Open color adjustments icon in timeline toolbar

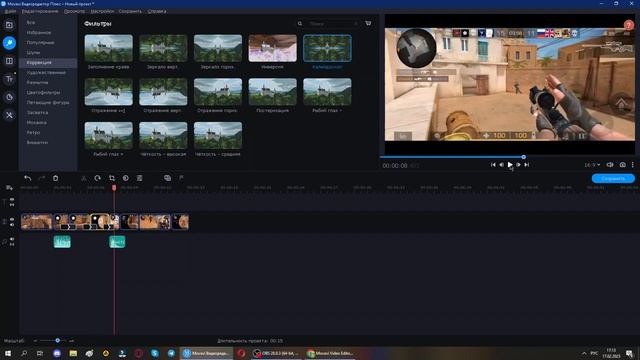click(126, 178)
